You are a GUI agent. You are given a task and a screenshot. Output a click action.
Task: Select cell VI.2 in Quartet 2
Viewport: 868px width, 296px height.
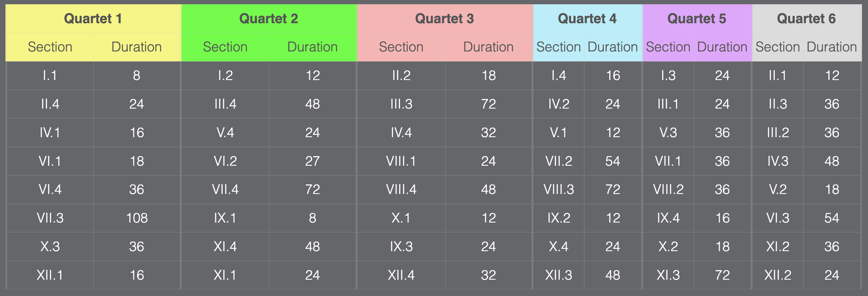tap(225, 161)
